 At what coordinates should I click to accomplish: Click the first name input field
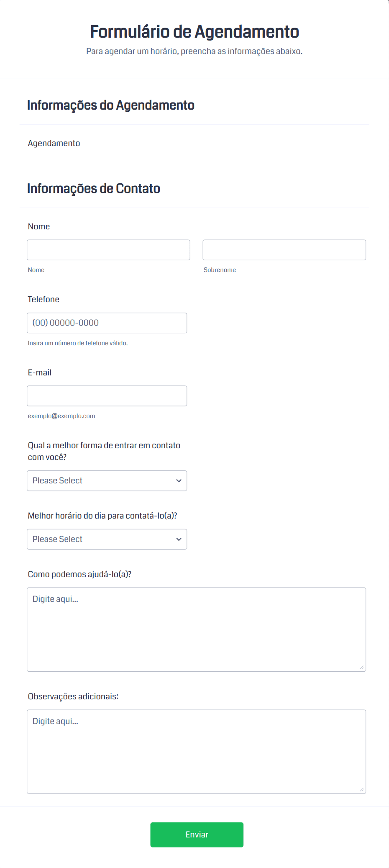108,250
